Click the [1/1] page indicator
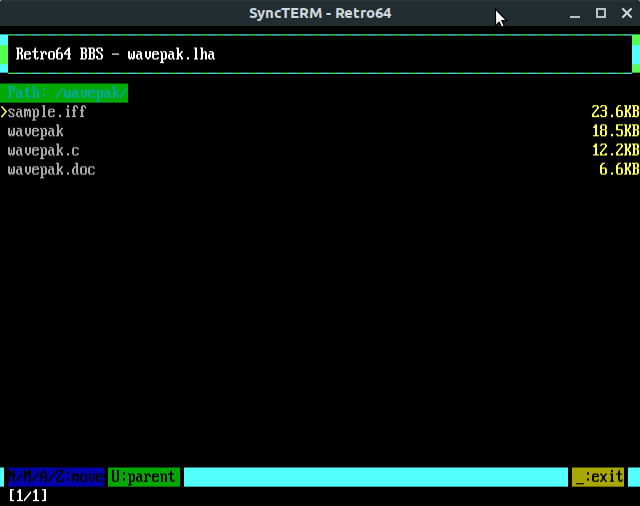Screen dimensions: 640x506 [x=28, y=496]
